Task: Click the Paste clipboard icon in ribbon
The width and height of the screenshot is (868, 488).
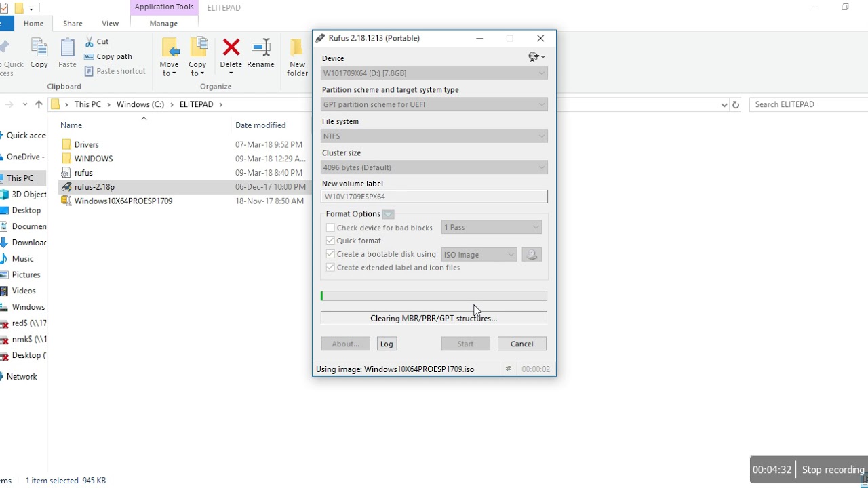Action: pyautogui.click(x=67, y=47)
